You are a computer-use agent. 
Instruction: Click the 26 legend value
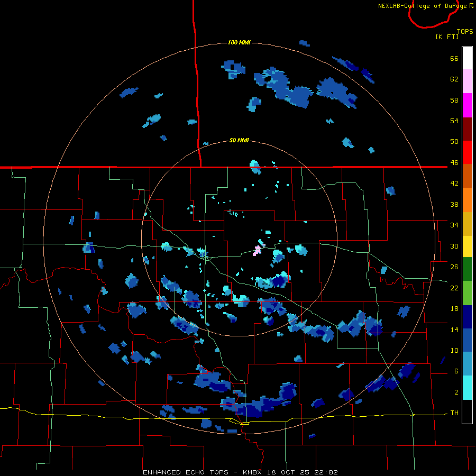tap(454, 267)
